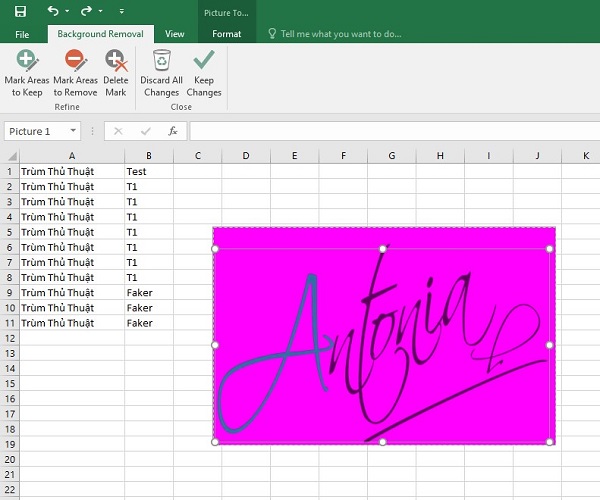Select the Mark Areas to Remove tool
The height and width of the screenshot is (500, 600).
tap(75, 74)
